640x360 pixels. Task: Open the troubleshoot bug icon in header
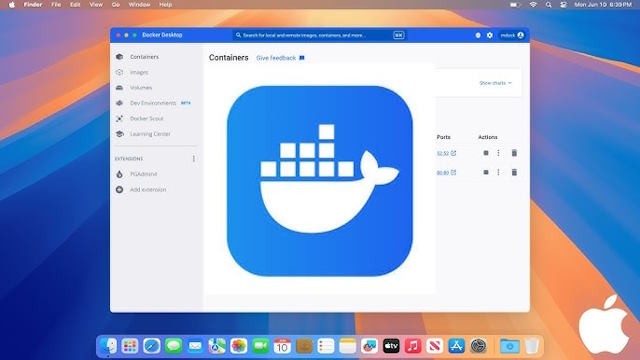pyautogui.click(x=478, y=35)
